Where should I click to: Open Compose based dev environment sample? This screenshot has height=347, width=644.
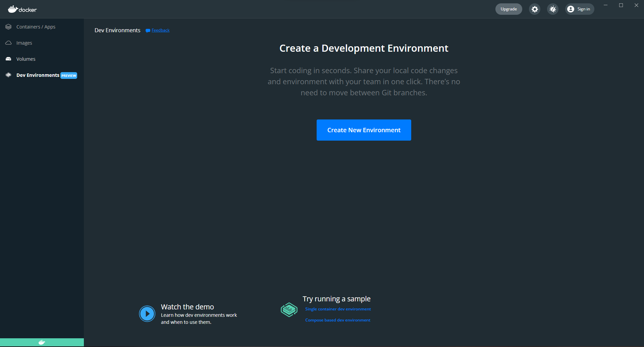click(338, 320)
